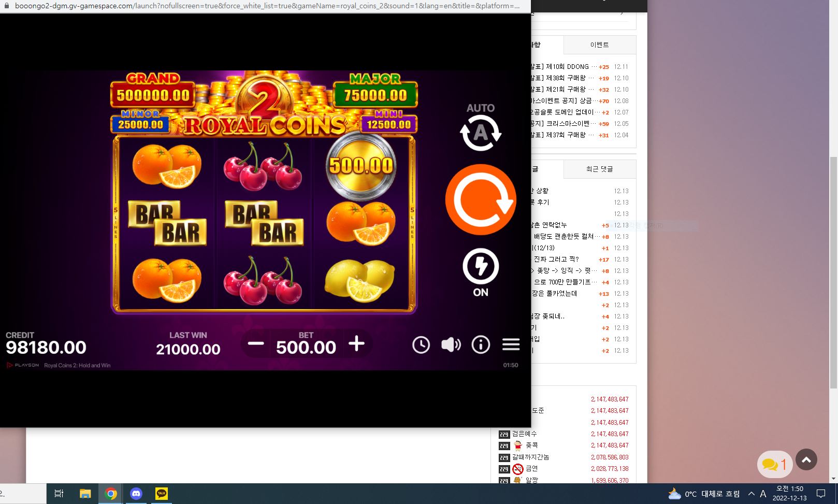Start auto spin with the AUTO icon

(x=481, y=133)
